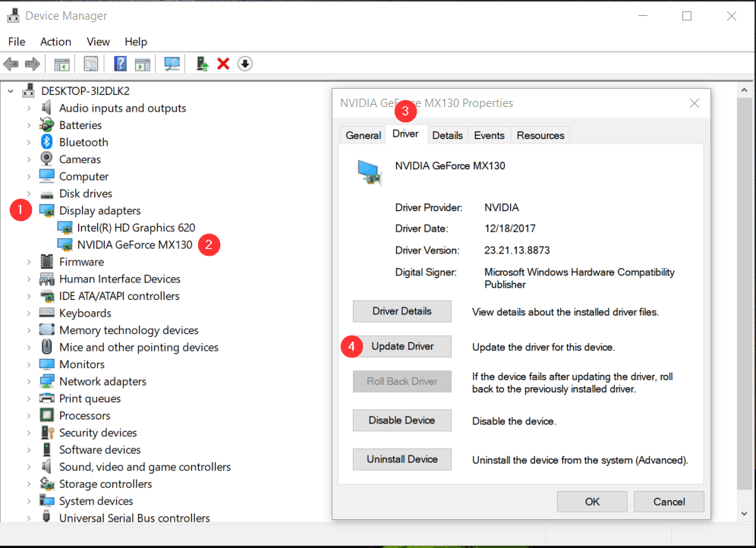Open the View menu
This screenshot has height=548, width=756.
click(x=98, y=42)
